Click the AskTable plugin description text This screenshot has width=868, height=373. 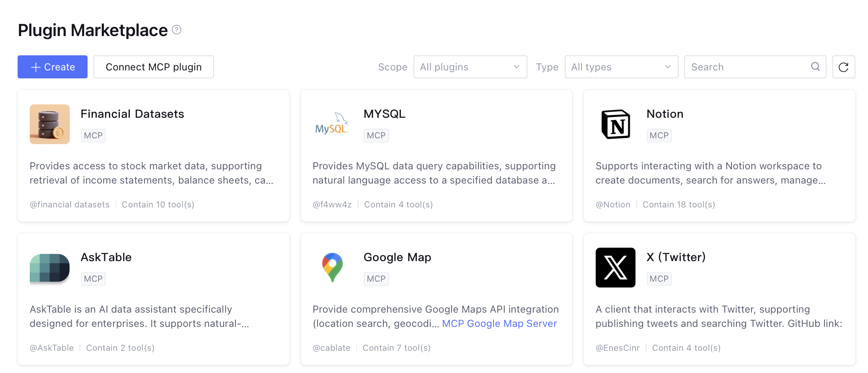click(139, 316)
